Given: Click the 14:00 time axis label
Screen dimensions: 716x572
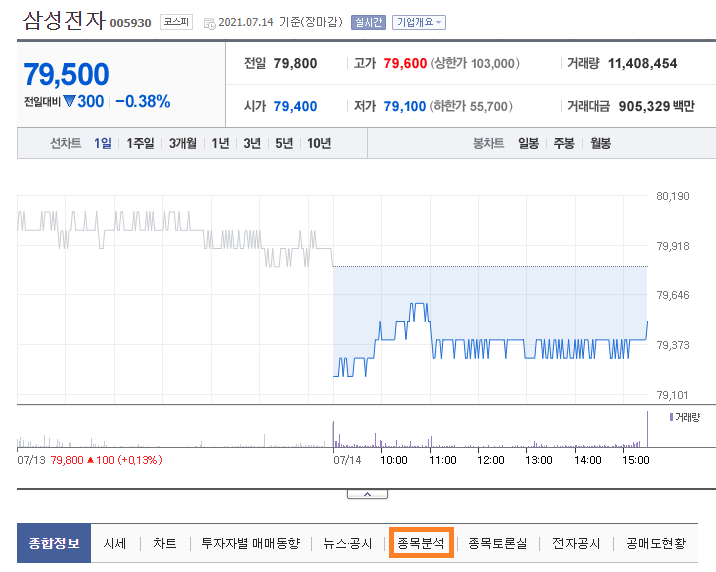Looking at the screenshot, I should tap(588, 460).
